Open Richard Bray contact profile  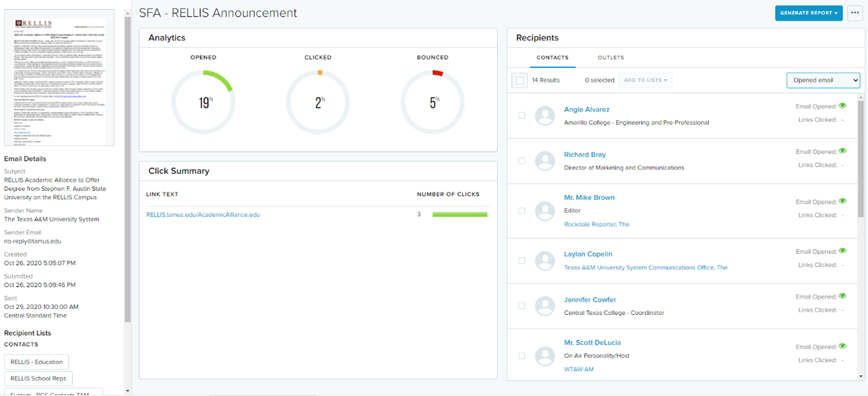(x=585, y=155)
